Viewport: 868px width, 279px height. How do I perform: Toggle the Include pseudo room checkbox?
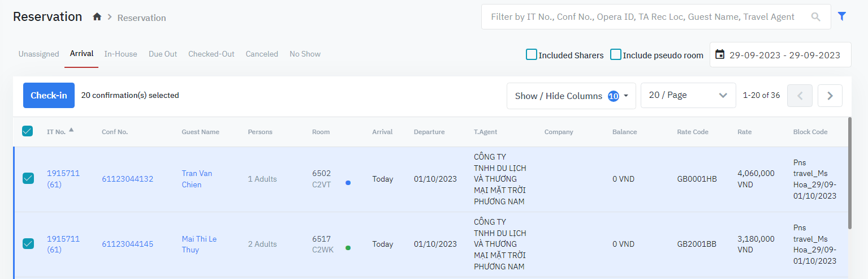(x=616, y=55)
